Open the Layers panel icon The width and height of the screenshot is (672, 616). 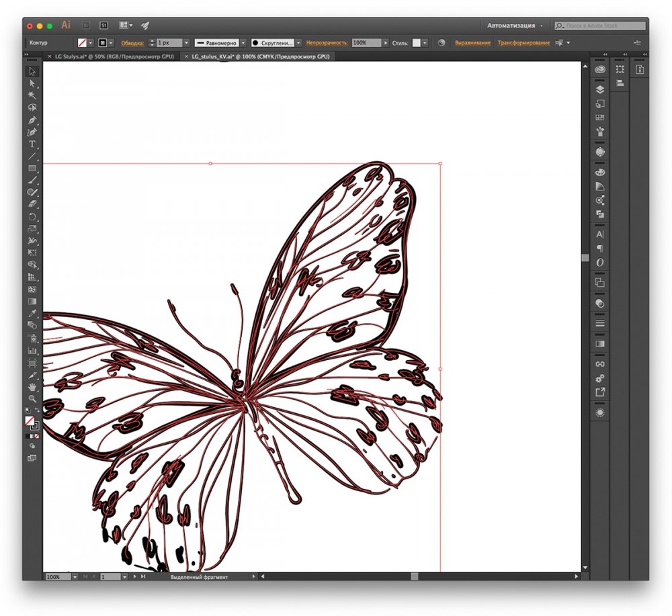[600, 89]
